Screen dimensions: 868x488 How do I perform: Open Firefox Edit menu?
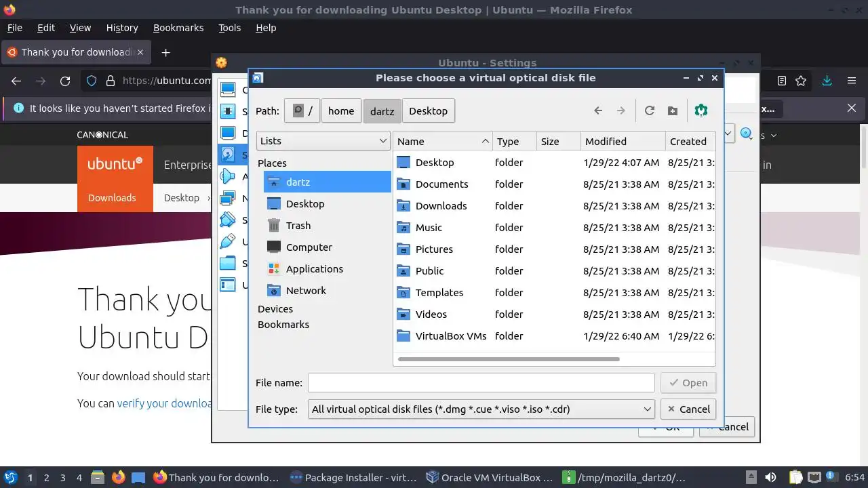click(46, 28)
